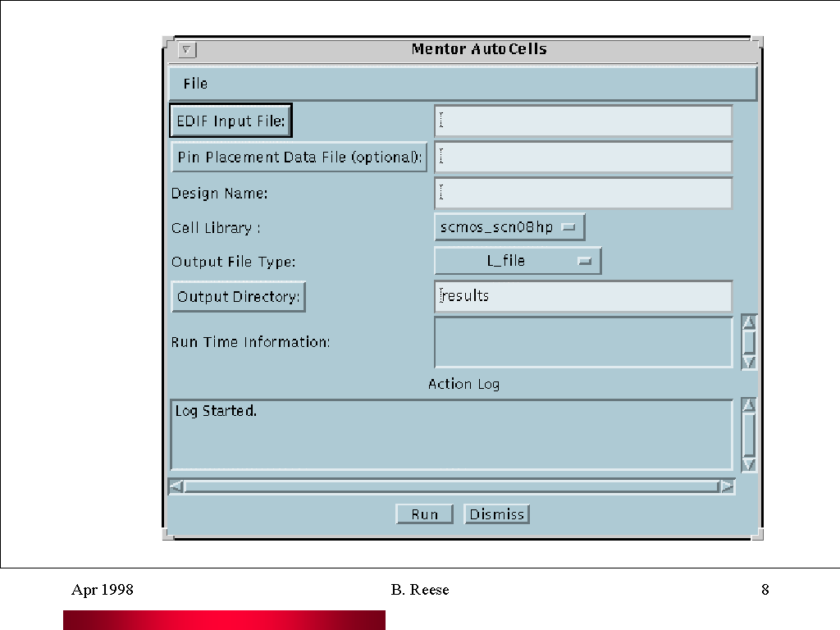Click the EDIF Input File button

coord(231,121)
